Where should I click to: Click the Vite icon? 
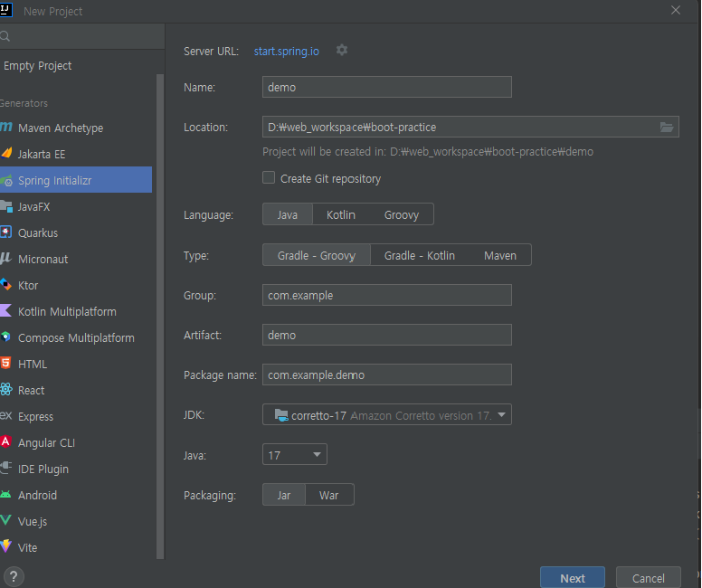tap(6, 546)
